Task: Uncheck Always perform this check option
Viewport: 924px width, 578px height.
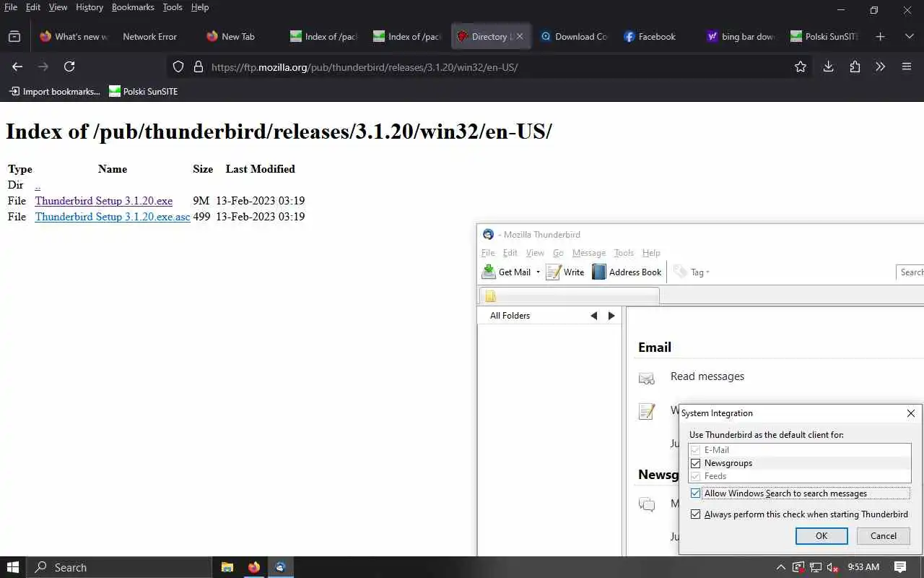Action: point(696,514)
